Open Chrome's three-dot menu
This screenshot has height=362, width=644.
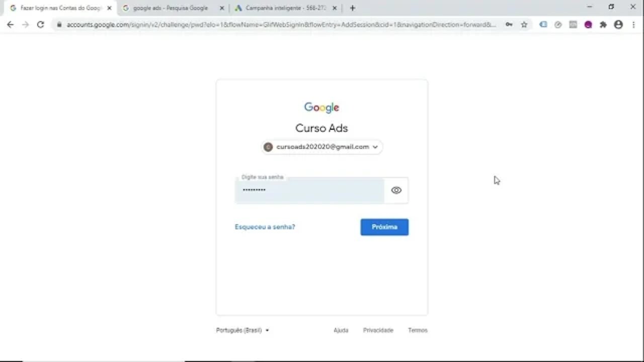(633, 25)
